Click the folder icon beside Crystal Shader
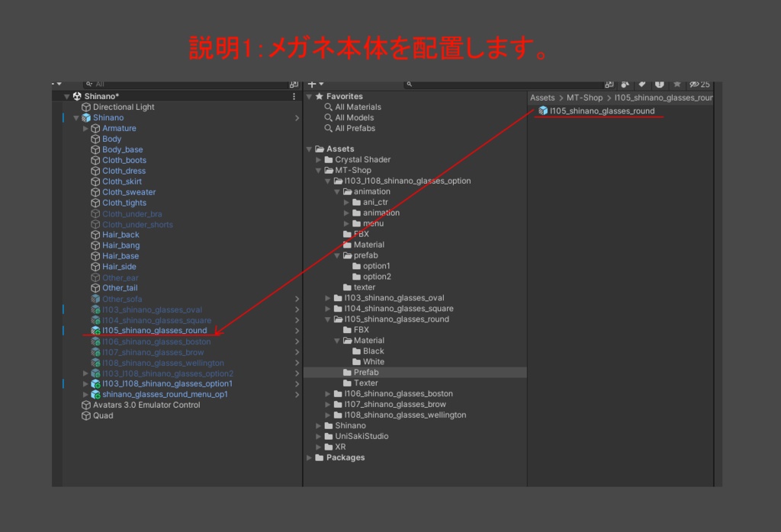 point(329,160)
